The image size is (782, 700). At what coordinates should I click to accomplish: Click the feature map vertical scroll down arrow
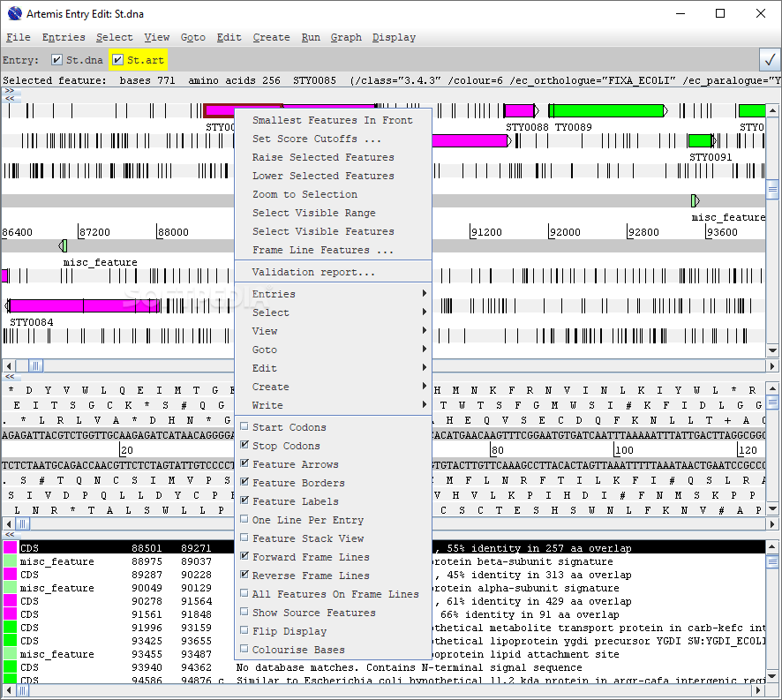772,350
